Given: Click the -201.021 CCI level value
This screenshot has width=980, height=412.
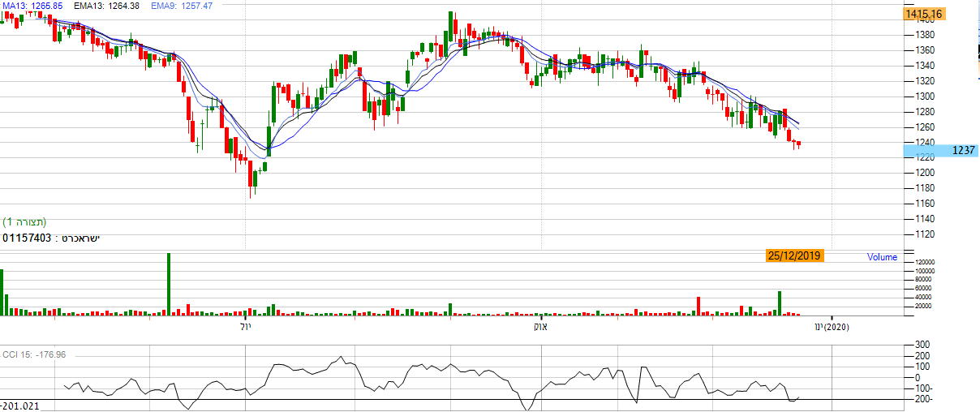Looking at the screenshot, I should coord(20,404).
